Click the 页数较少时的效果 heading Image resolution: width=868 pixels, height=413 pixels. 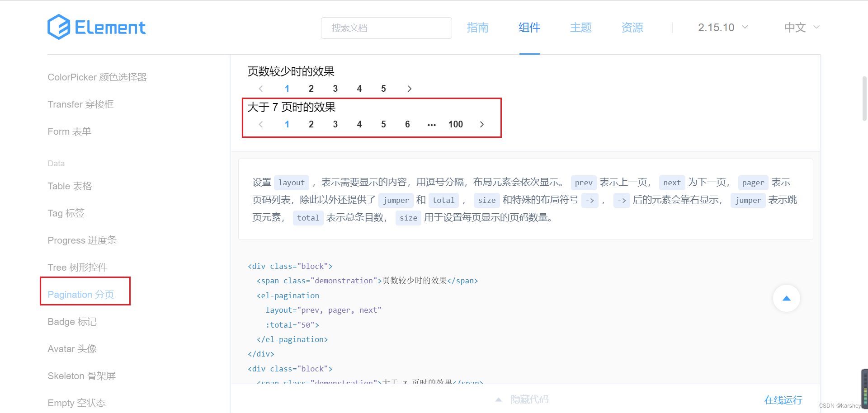point(291,71)
